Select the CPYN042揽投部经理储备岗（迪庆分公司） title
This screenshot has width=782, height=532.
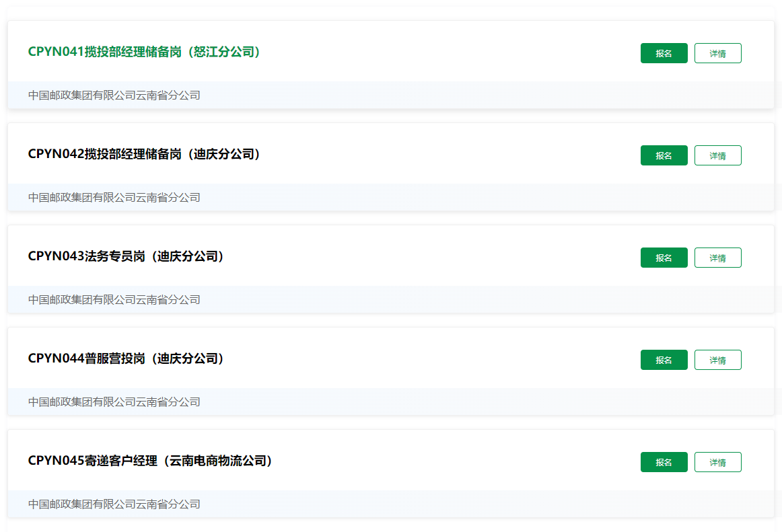click(144, 154)
